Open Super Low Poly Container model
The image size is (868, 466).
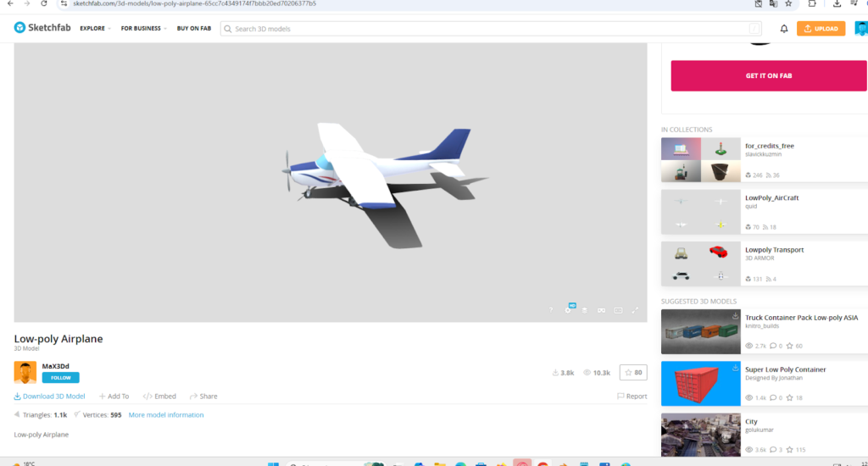(786, 369)
